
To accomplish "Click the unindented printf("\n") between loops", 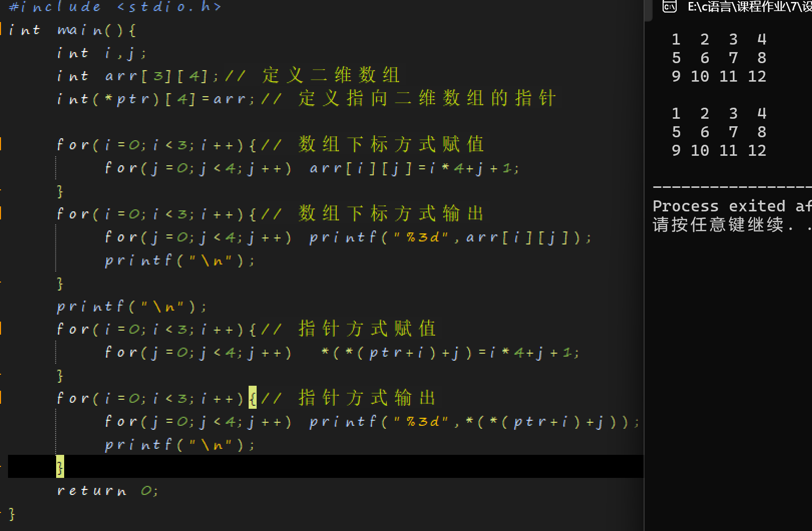I will click(x=132, y=307).
